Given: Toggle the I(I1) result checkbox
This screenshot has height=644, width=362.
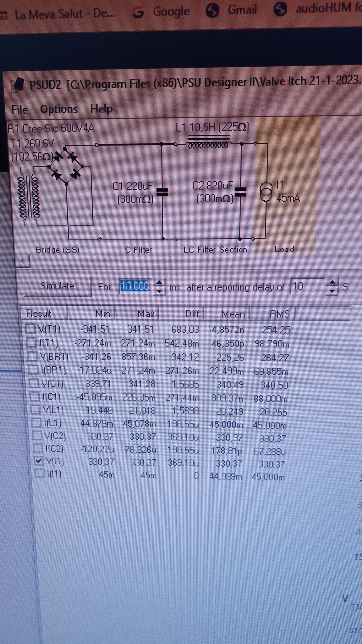Looking at the screenshot, I should click(x=39, y=473).
